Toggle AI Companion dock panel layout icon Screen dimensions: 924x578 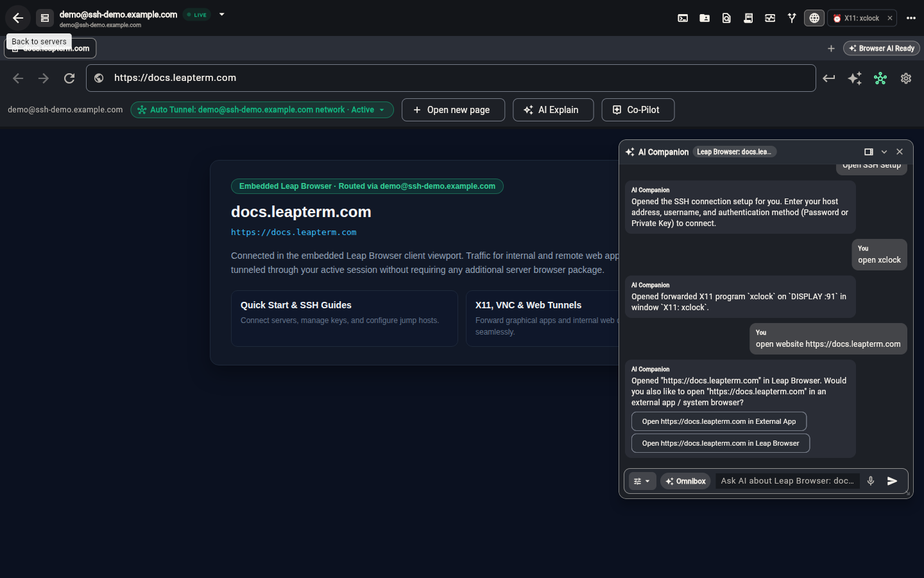click(869, 152)
